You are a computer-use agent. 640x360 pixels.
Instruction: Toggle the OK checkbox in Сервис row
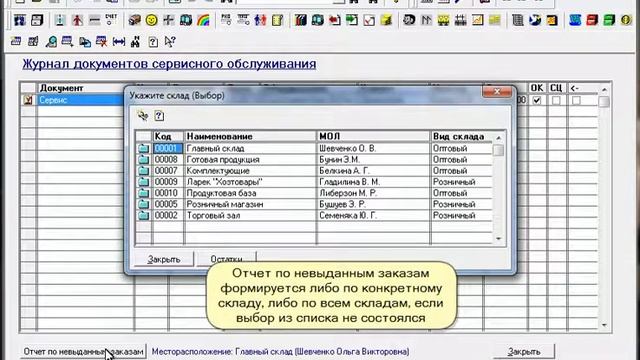537,100
